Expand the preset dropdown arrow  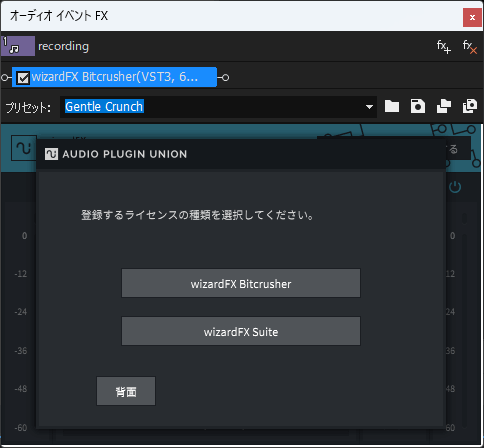point(369,107)
